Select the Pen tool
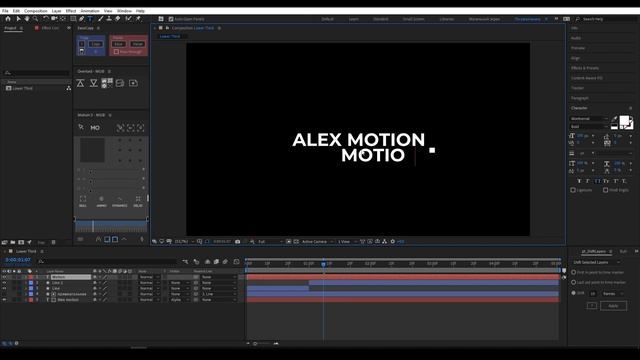This screenshot has width=640, height=360. click(82, 19)
